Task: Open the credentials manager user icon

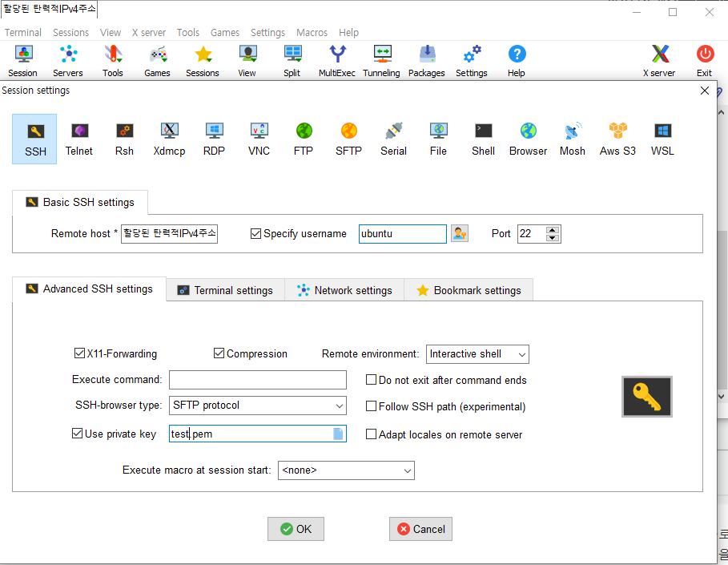Action: (460, 234)
